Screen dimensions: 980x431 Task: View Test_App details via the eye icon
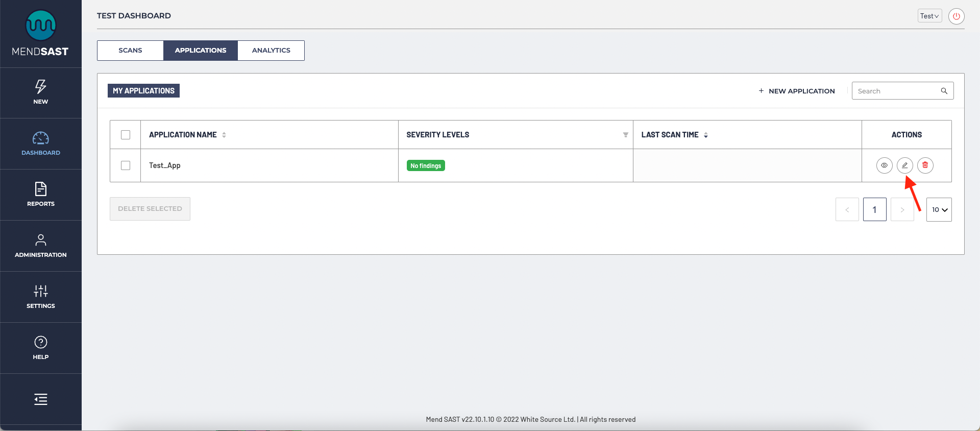click(884, 165)
